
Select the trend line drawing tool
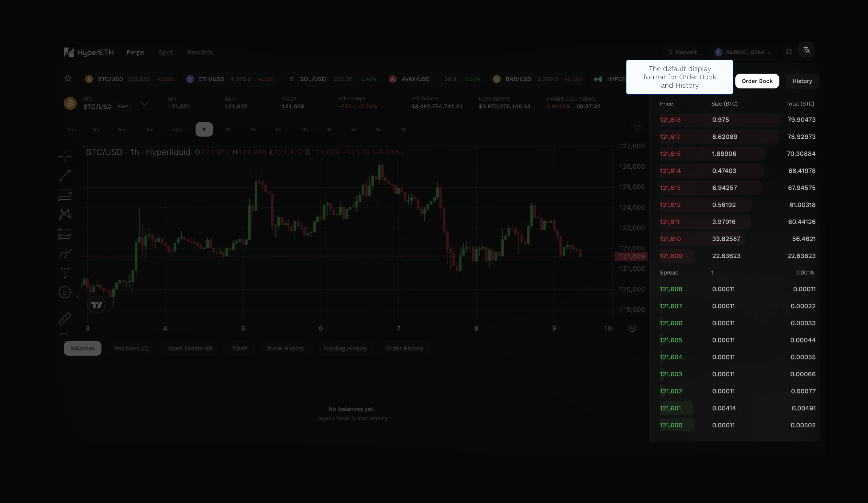[65, 175]
